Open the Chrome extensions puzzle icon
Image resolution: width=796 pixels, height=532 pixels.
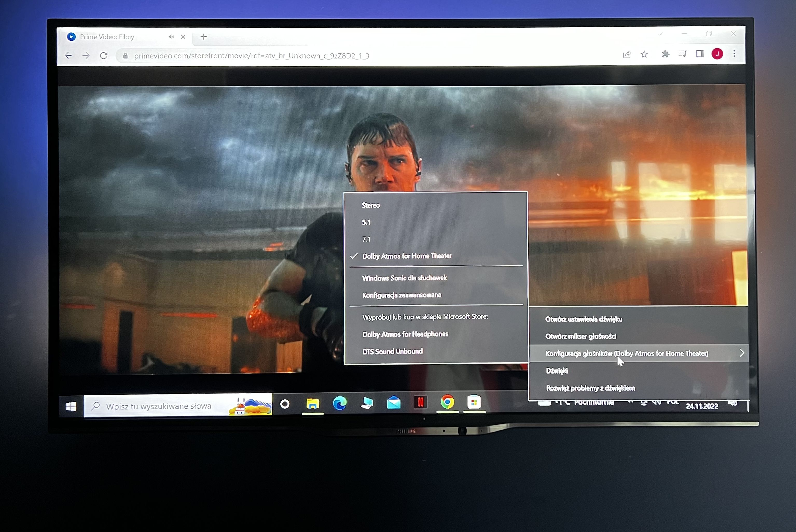[x=665, y=54]
